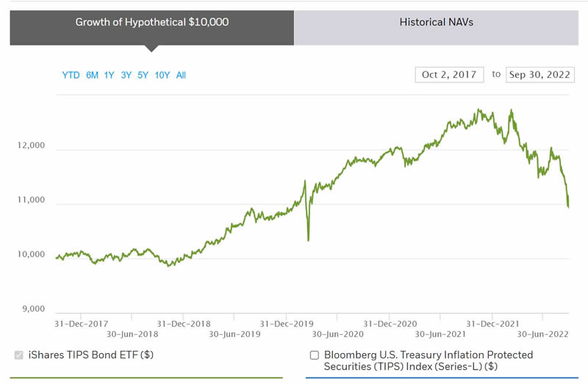The height and width of the screenshot is (384, 588).
Task: Toggle iShares TIPS Bond ETF checkbox
Action: point(19,355)
